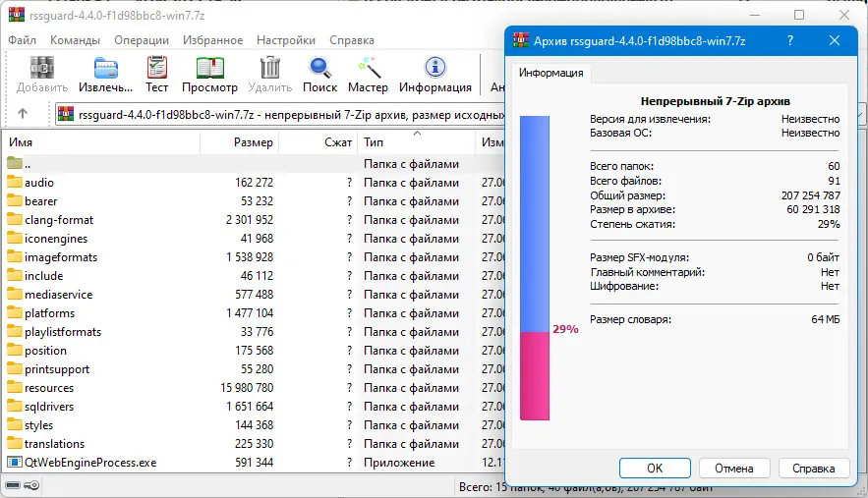This screenshot has height=498, width=868.
Task: Click the clang-format folder icon
Action: pos(15,220)
